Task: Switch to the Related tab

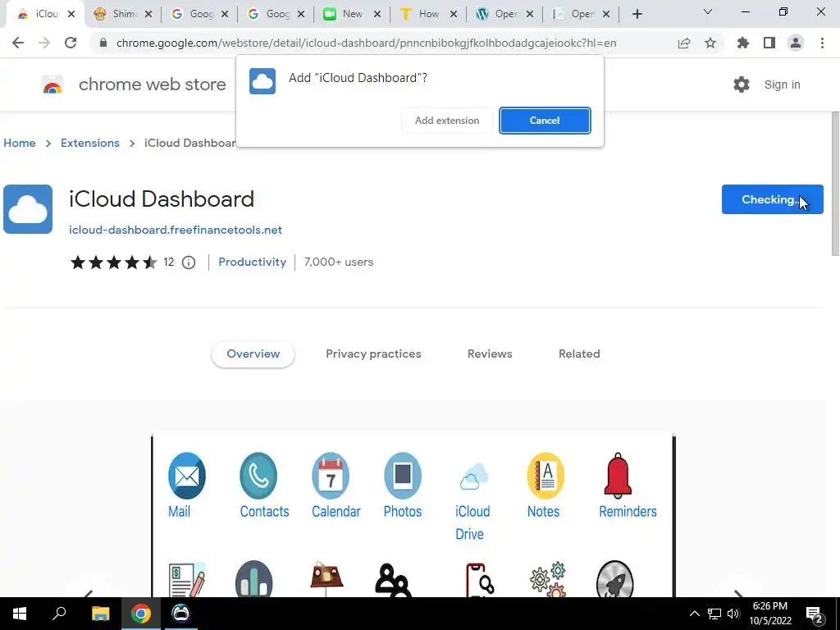Action: 579,354
